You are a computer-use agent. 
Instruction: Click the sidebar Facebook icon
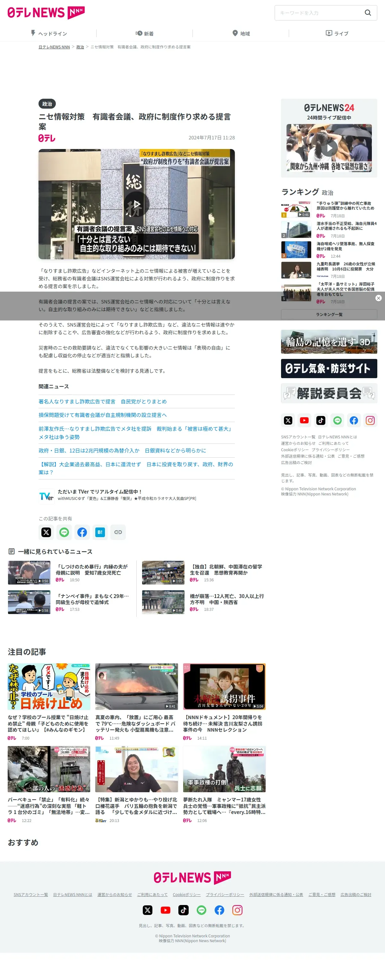(x=354, y=420)
